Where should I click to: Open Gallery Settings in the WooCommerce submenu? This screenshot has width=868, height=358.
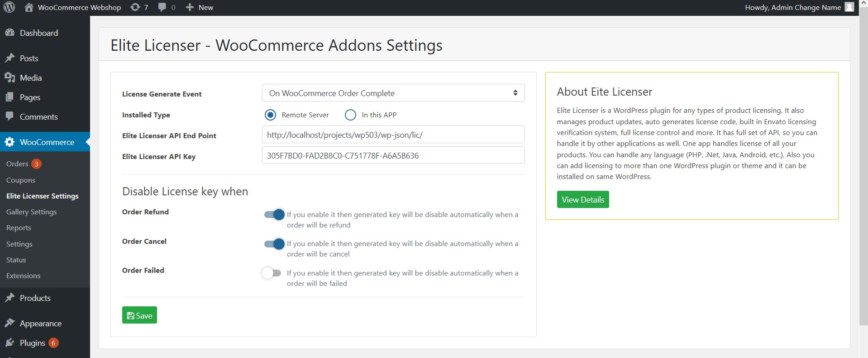pyautogui.click(x=31, y=212)
